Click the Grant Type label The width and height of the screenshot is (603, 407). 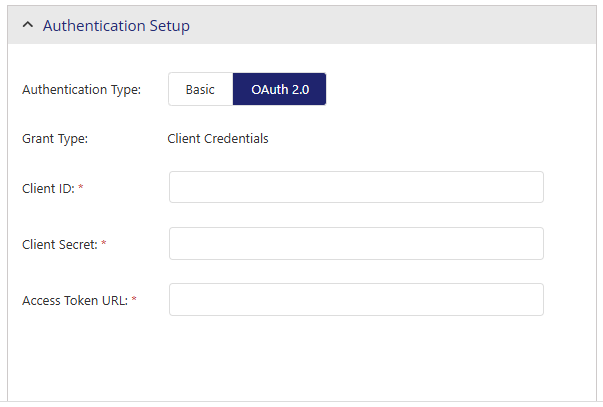pos(55,139)
